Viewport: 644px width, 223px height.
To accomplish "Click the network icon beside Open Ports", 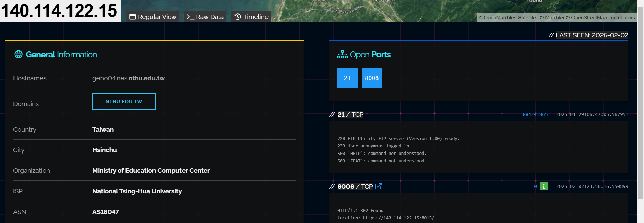I will [342, 54].
